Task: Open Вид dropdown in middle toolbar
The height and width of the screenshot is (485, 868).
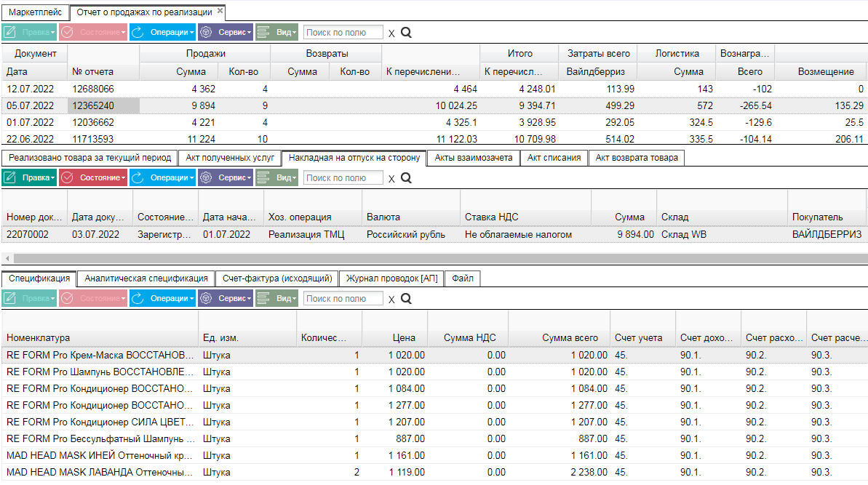Action: pos(276,177)
